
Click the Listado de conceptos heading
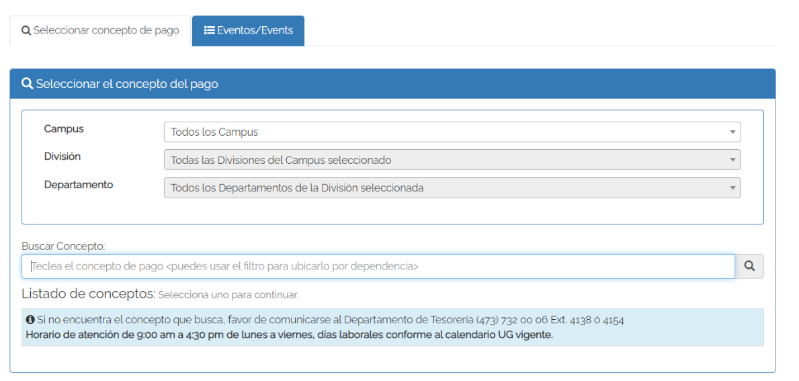point(88,294)
